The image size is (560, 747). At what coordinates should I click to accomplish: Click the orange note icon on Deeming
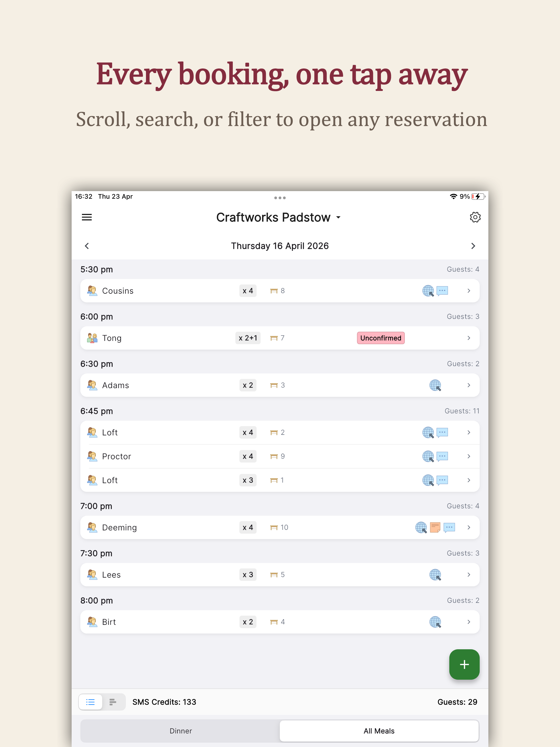(435, 527)
